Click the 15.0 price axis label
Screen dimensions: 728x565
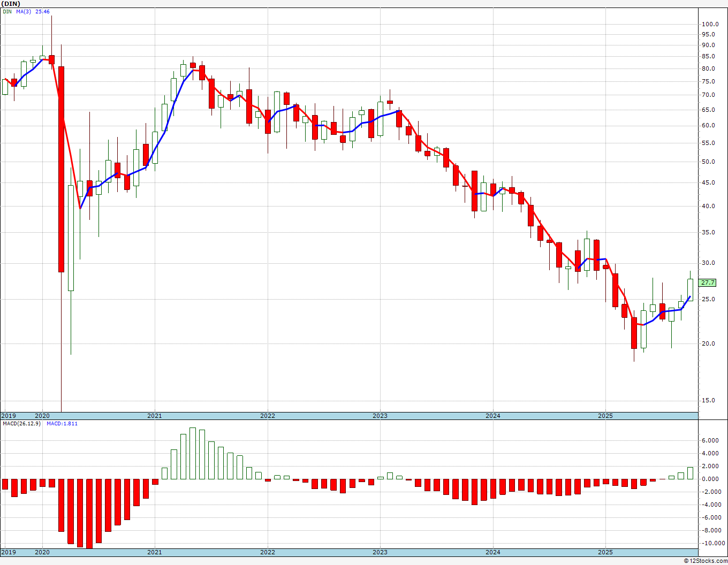coord(710,400)
